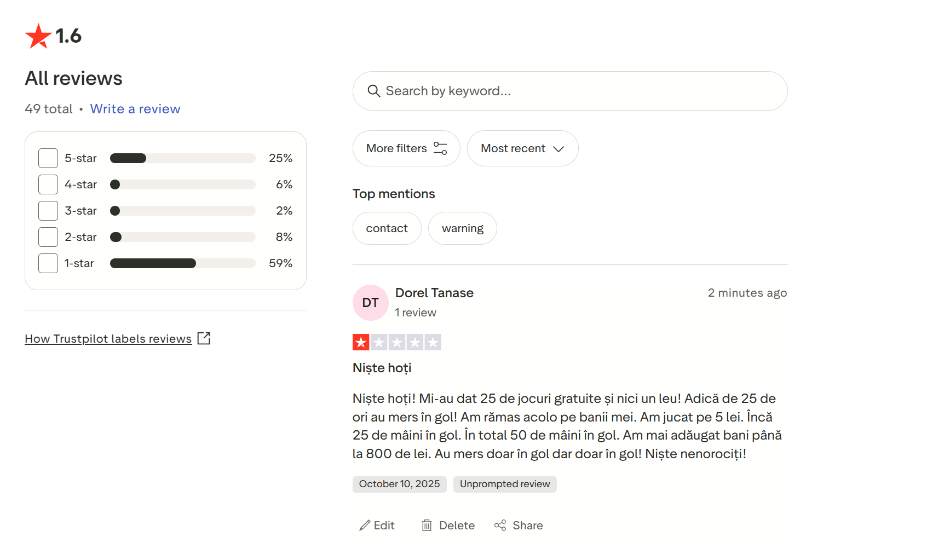The width and height of the screenshot is (950, 560).
Task: Expand the More filters options
Action: [406, 148]
